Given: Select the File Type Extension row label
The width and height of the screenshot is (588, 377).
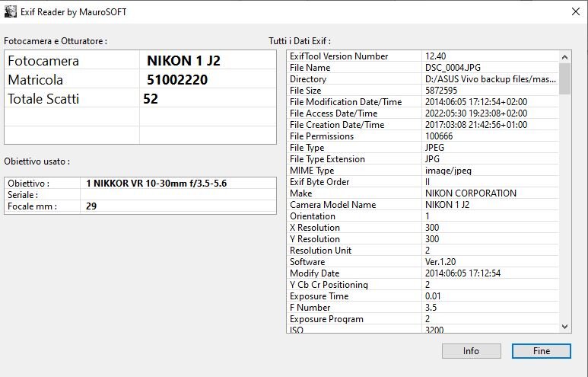Looking at the screenshot, I should [x=327, y=159].
